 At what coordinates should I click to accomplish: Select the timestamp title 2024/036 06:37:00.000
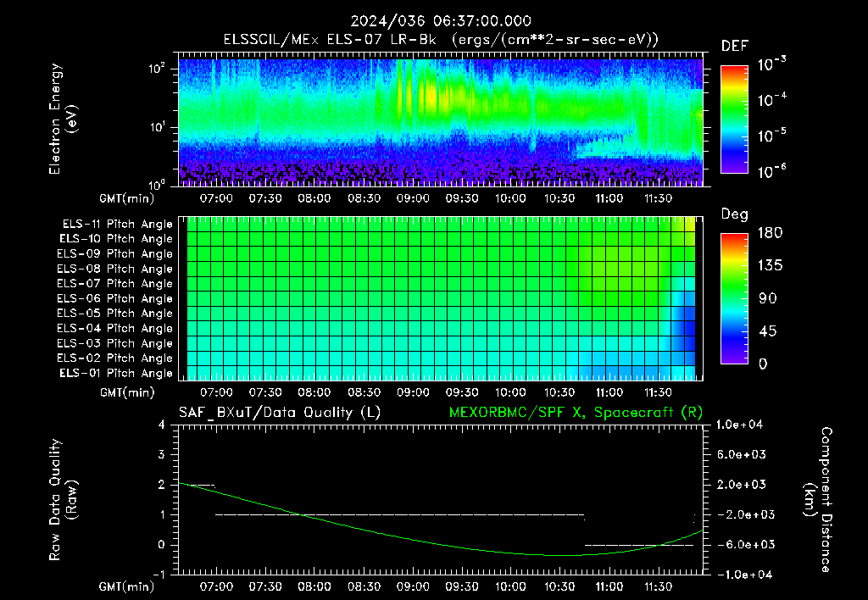pyautogui.click(x=441, y=21)
